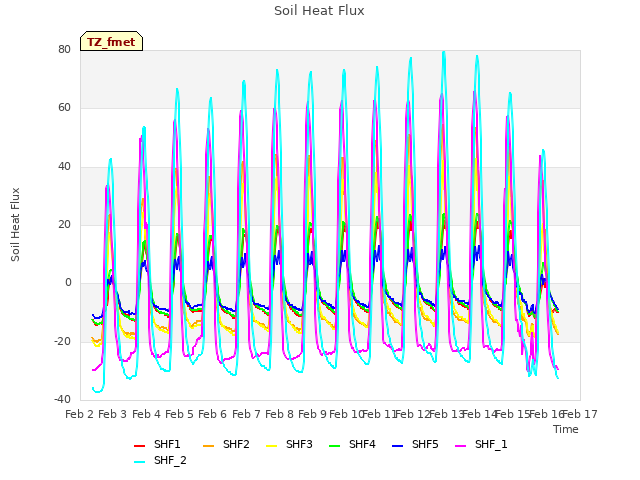Click the -40 y-axis tick label
The height and width of the screenshot is (480, 640).
click(x=62, y=400)
